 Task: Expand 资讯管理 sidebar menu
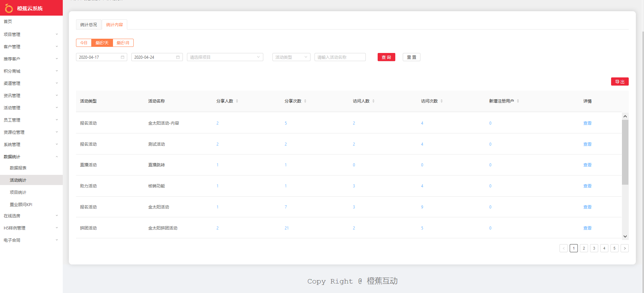click(31, 95)
